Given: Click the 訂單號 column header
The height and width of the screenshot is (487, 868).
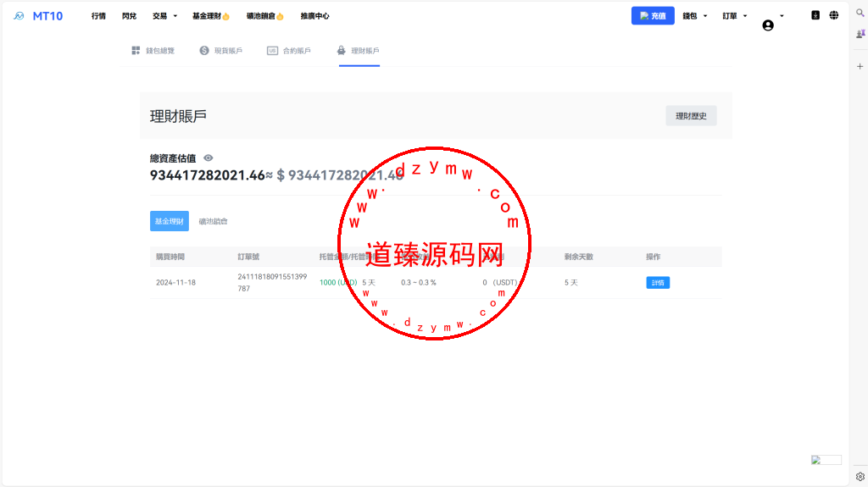Looking at the screenshot, I should [x=248, y=257].
